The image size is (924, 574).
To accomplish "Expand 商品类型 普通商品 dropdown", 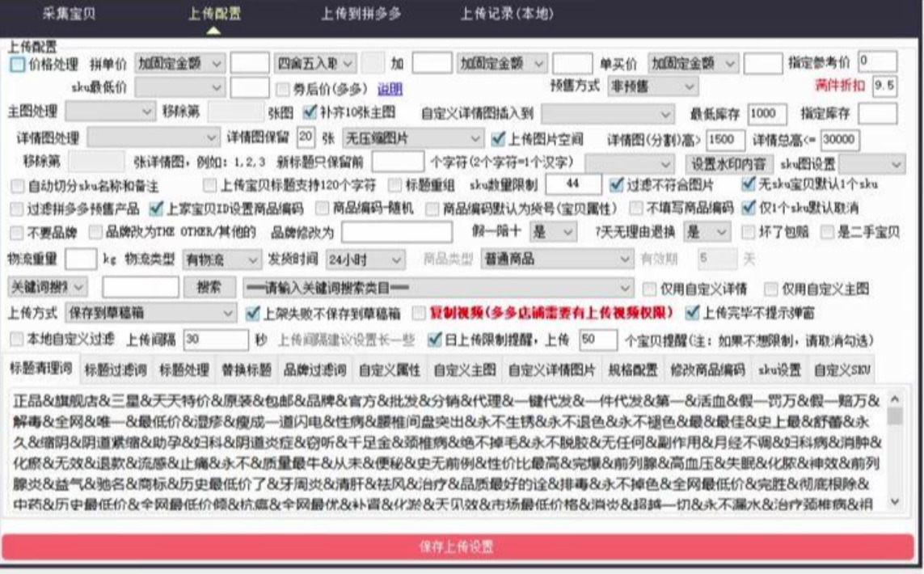I will click(557, 259).
